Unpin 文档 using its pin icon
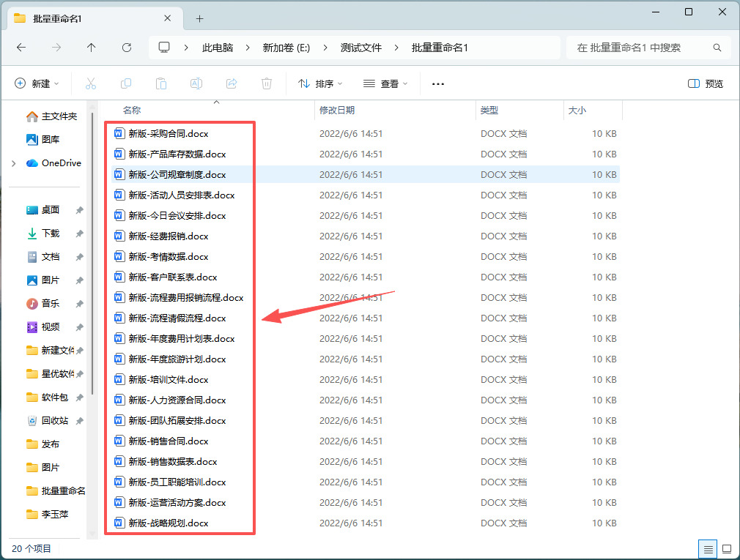The image size is (740, 560). pos(79,258)
